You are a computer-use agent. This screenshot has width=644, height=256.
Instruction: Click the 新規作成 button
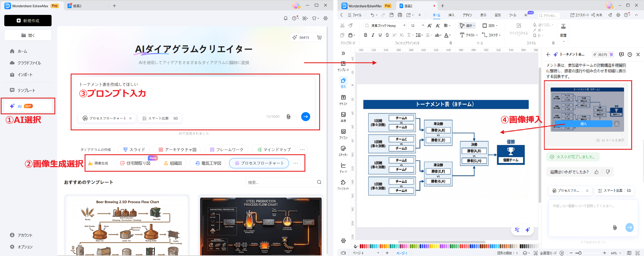coord(28,20)
